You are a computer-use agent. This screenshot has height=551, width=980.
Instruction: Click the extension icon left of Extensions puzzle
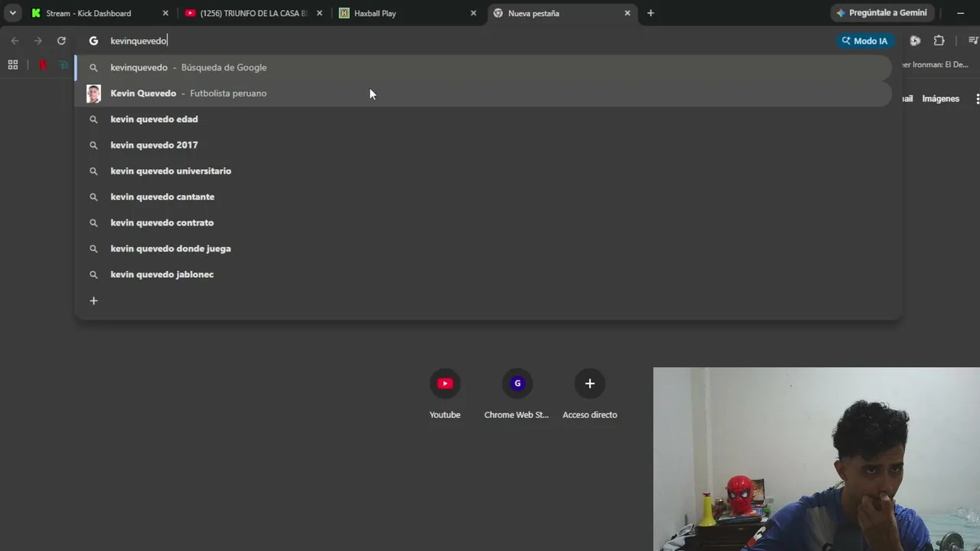click(915, 41)
